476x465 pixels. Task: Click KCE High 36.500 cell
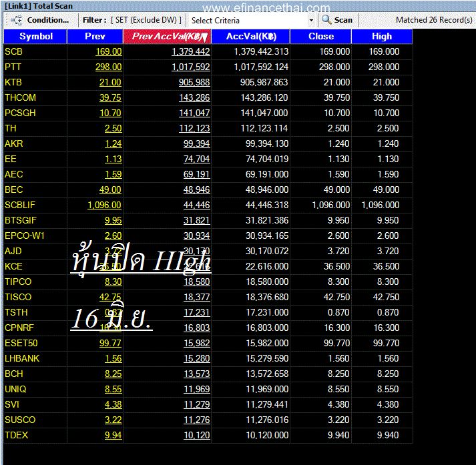click(x=386, y=266)
